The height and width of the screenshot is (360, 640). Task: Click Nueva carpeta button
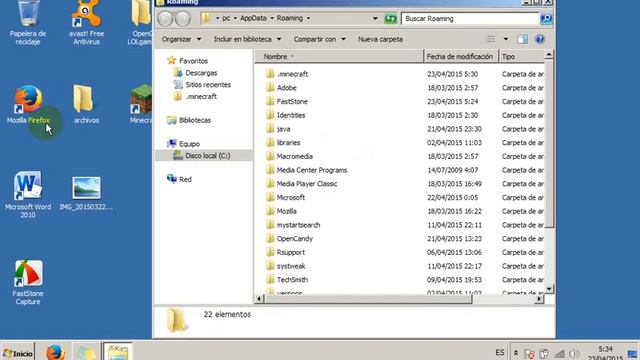pos(380,39)
